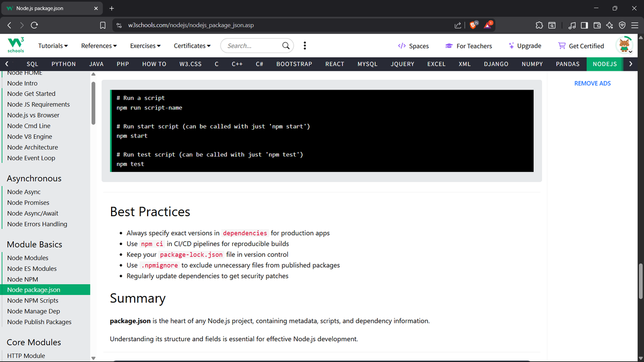Screen dimensions: 644x362
Task: Open the browser extensions puzzle icon
Action: pos(539,25)
